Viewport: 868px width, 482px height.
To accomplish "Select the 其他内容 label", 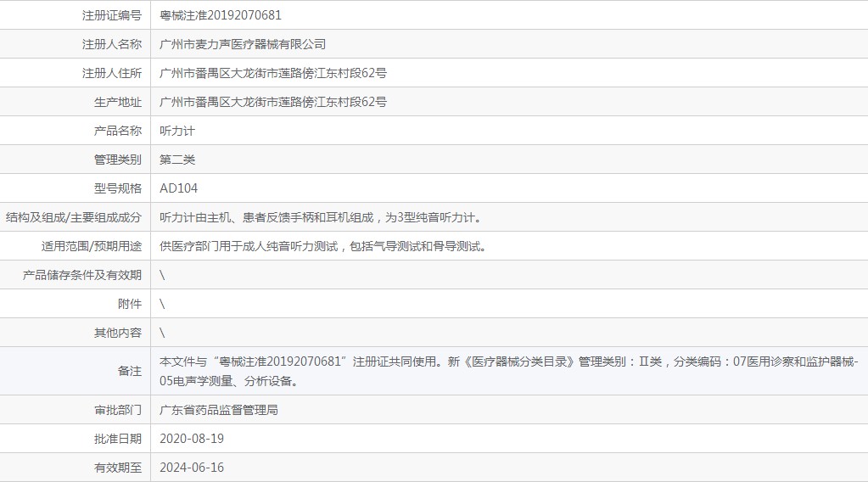I will pos(118,333).
